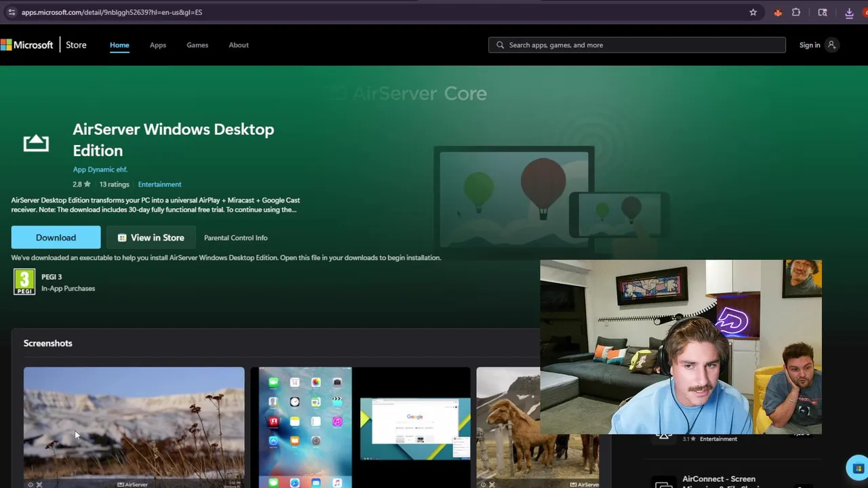Open the Entertainment category link

[x=159, y=184]
